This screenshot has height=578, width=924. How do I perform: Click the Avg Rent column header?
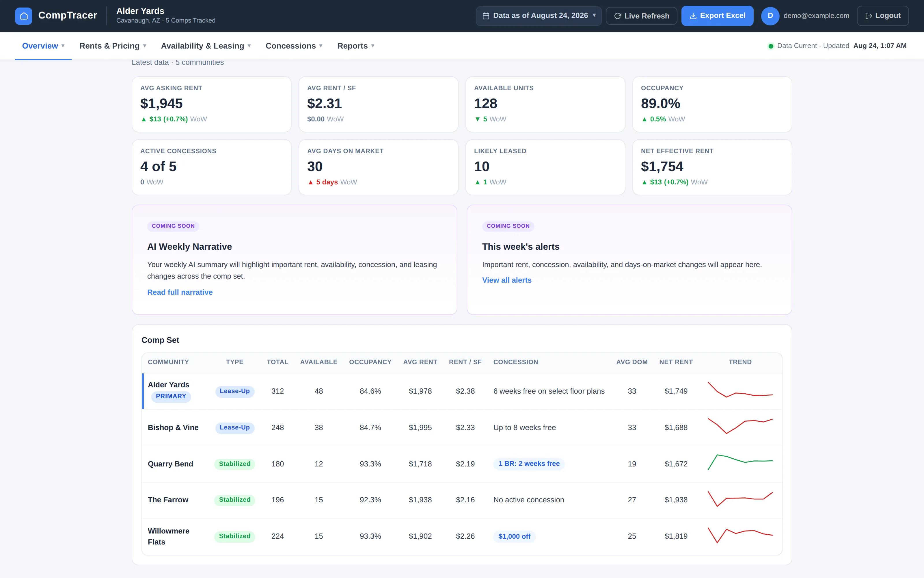pyautogui.click(x=420, y=362)
